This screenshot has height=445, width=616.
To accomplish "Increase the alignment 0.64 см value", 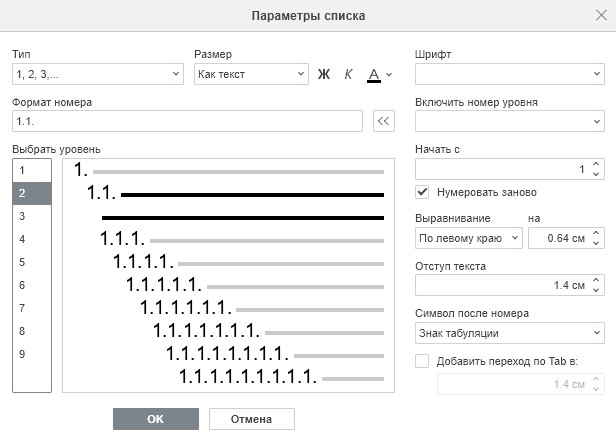I will (x=596, y=233).
